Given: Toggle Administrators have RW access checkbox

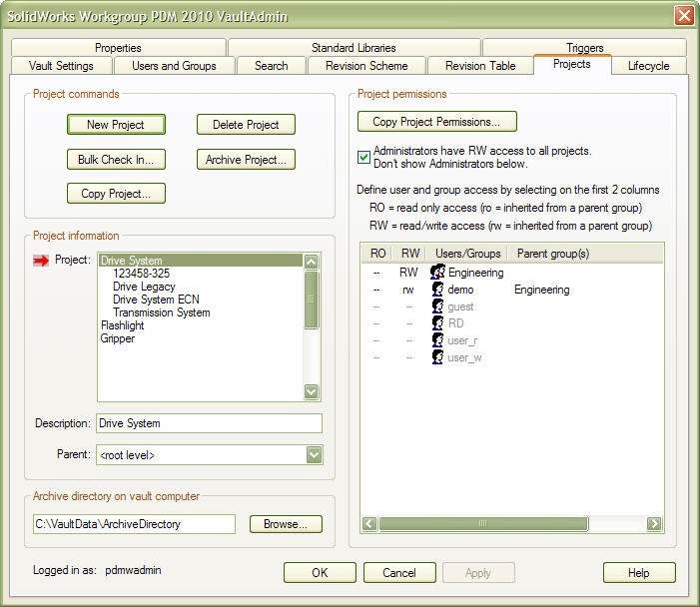Looking at the screenshot, I should 363,157.
